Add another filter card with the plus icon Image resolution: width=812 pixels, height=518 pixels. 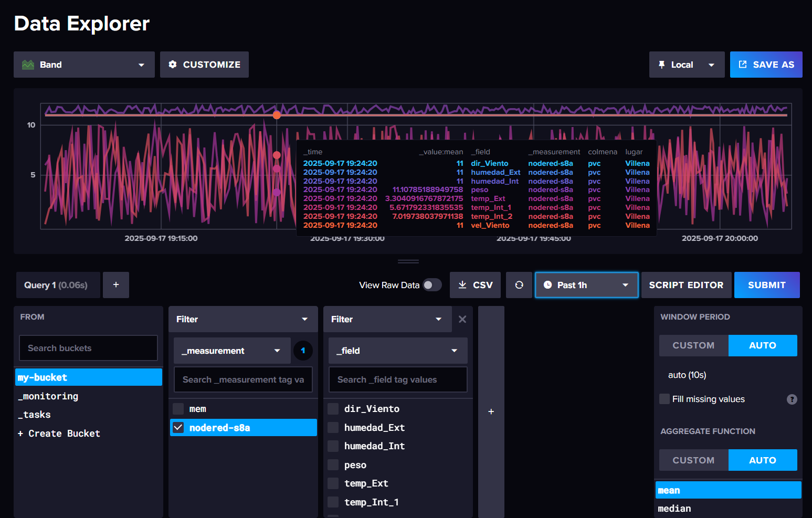491,411
